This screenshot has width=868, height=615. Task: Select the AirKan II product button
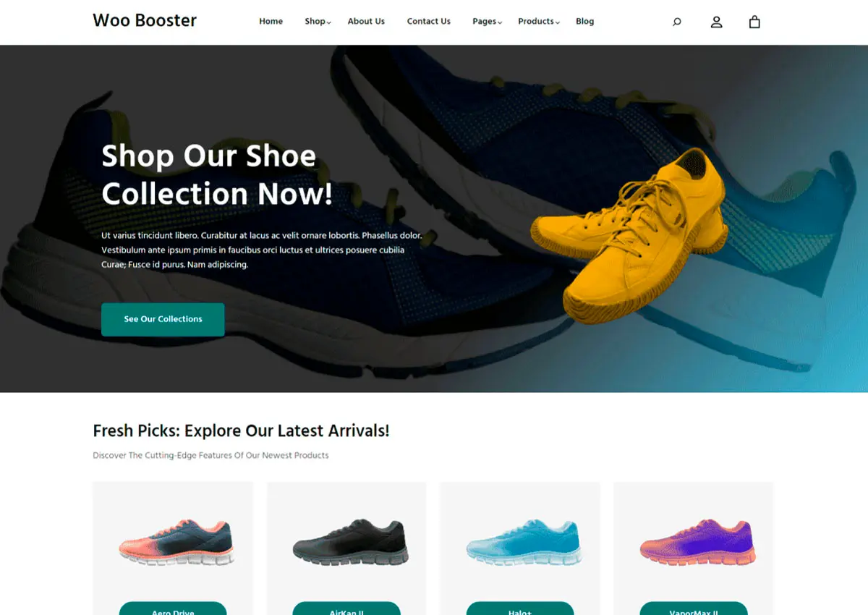click(346, 608)
